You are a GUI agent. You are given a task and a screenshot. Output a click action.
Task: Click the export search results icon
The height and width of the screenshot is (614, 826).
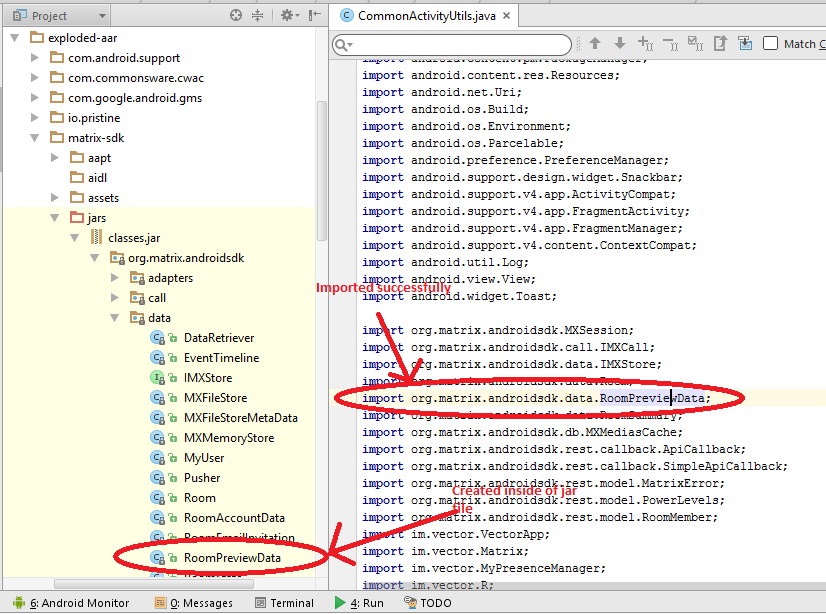click(720, 43)
